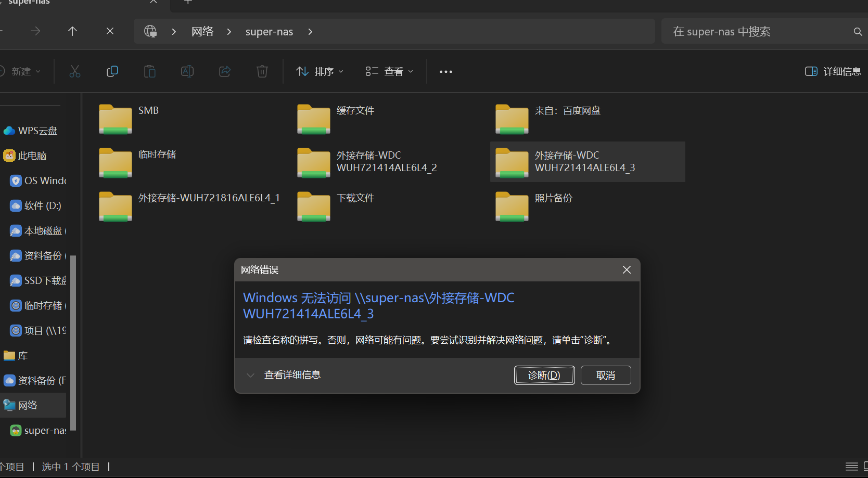868x478 pixels.
Task: Click the Paste clipboard icon
Action: (150, 71)
